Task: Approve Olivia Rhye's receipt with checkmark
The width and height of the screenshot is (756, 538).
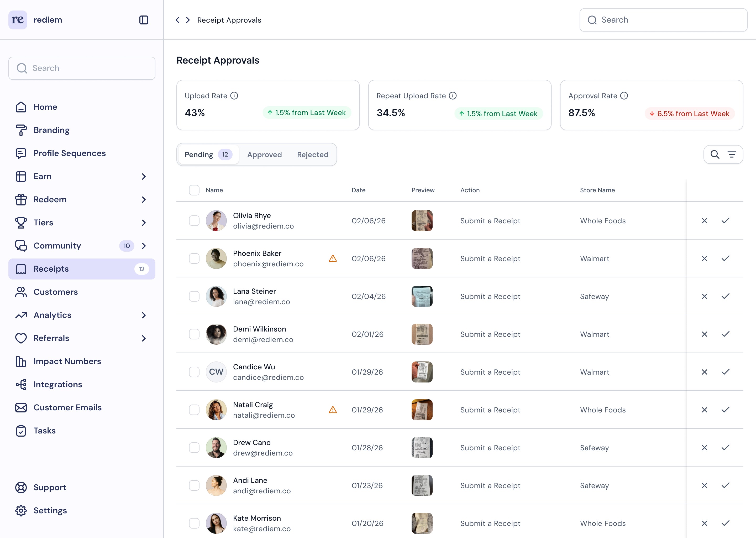Action: 725,221
